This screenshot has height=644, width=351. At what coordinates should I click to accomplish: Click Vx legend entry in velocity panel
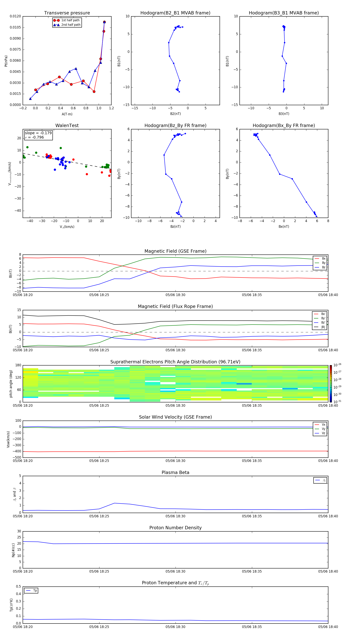[x=320, y=425]
